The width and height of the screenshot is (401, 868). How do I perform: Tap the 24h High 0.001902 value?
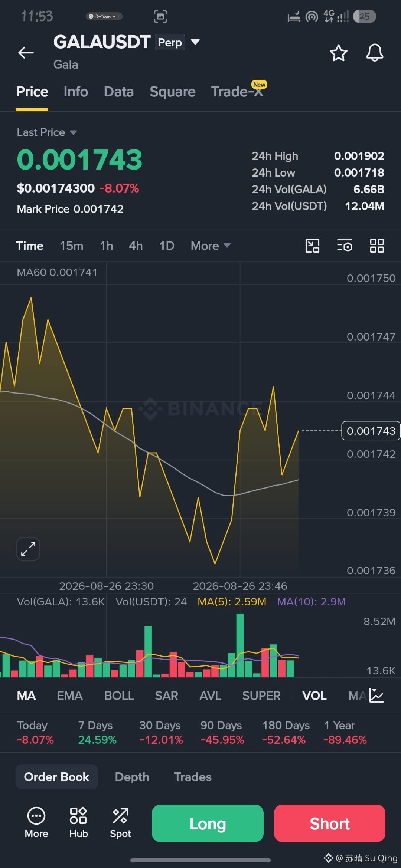tap(359, 156)
